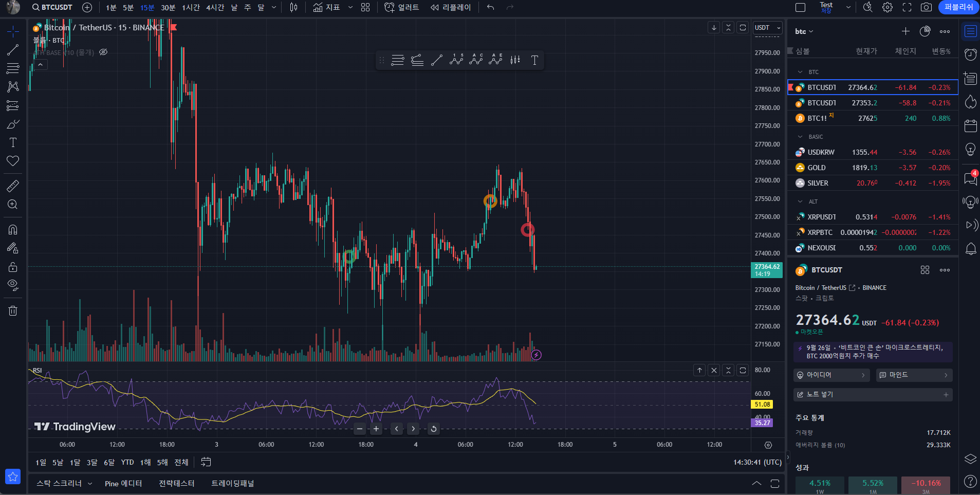
Task: Add symbol to watchlist with plus icon
Action: coord(905,31)
